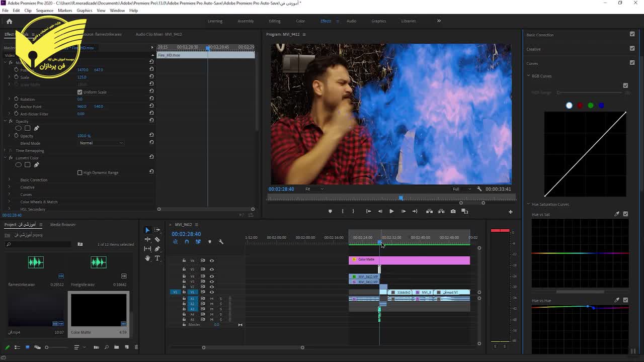Image resolution: width=644 pixels, height=362 pixels.
Task: Switch to the Audio workspace tab
Action: pos(351,21)
